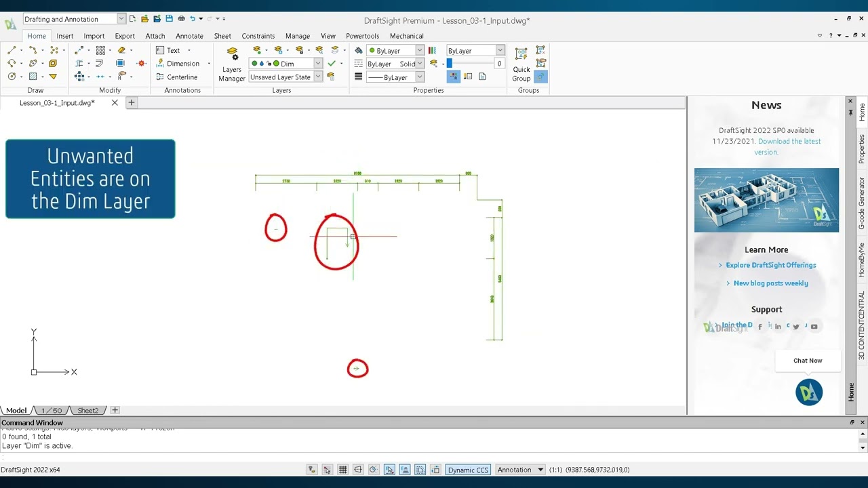Image resolution: width=868 pixels, height=488 pixels.
Task: Click New blog posts weekly link
Action: click(x=771, y=283)
